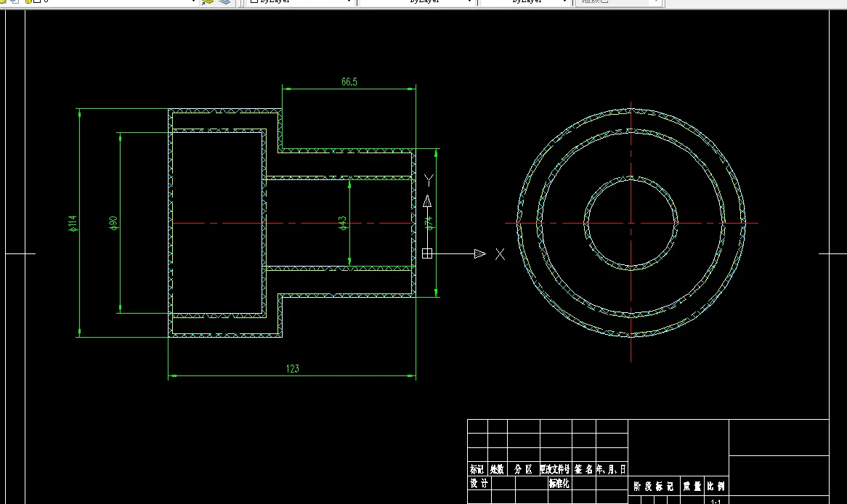Screen dimensions: 847x504
Task: Select the 更改文件号 title block cell
Action: point(555,469)
